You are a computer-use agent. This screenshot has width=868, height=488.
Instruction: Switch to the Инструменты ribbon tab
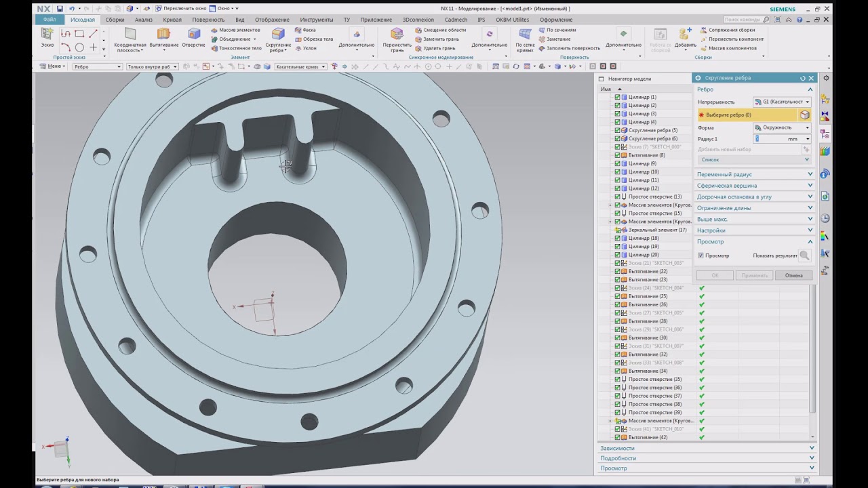pyautogui.click(x=317, y=20)
